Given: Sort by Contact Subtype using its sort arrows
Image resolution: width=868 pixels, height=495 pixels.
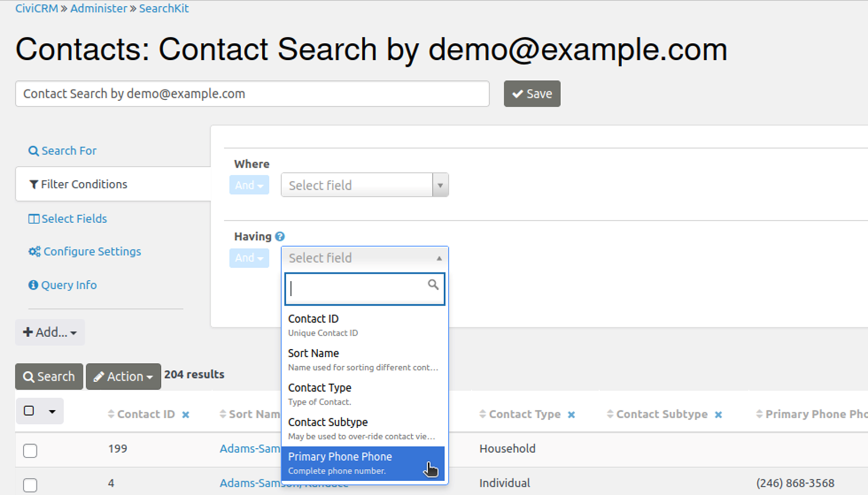Looking at the screenshot, I should click(x=610, y=414).
